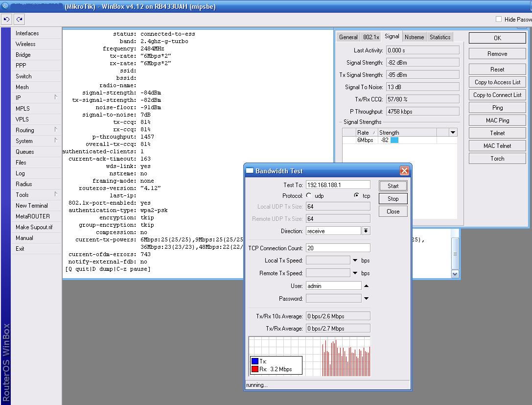Screen dimensions: 532x405
Task: Click the redo arrow icon in toolbar
Action: point(19,19)
